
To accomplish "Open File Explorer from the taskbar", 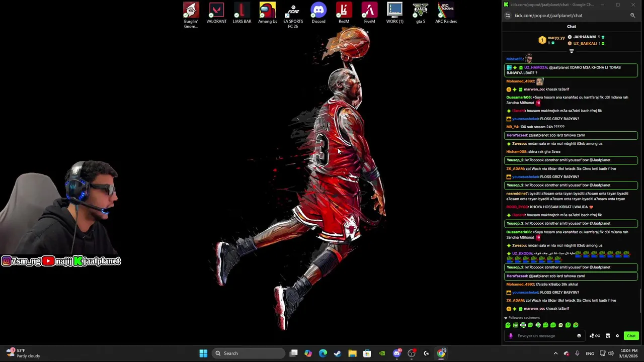I will click(352, 353).
